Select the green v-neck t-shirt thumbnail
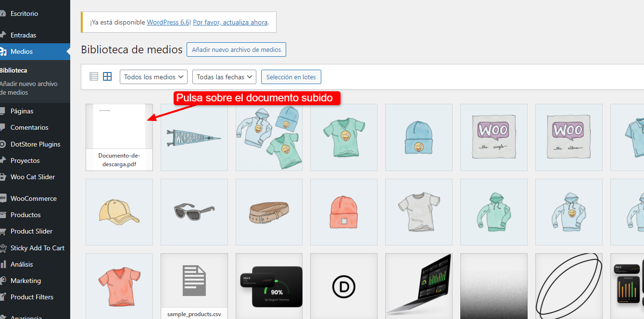Image resolution: width=644 pixels, height=319 pixels. click(x=344, y=137)
